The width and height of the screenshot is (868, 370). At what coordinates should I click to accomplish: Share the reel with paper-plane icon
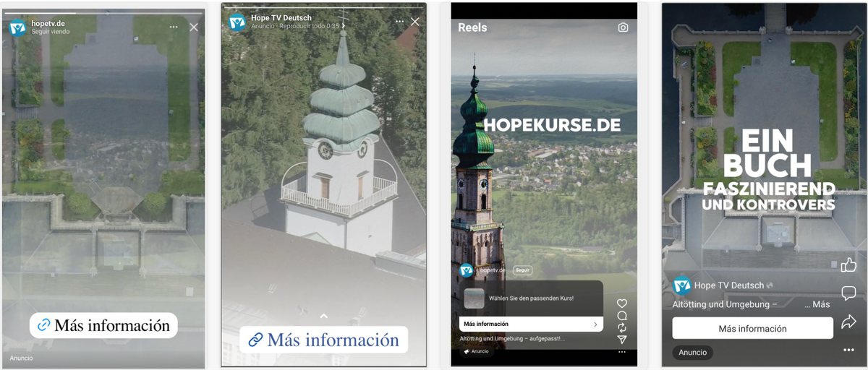[x=622, y=339]
